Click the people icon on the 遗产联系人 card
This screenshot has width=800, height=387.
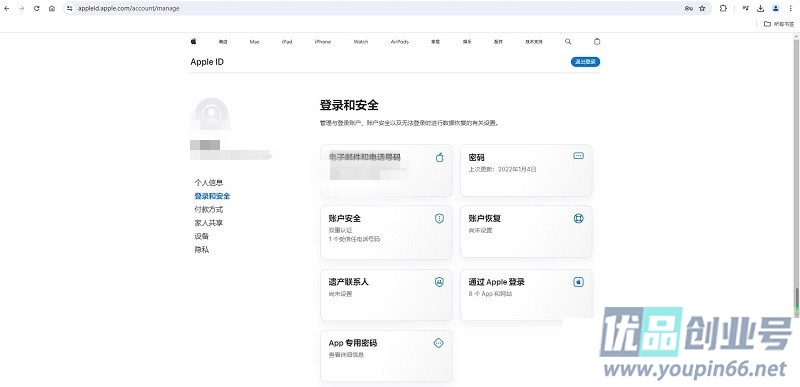pyautogui.click(x=439, y=281)
